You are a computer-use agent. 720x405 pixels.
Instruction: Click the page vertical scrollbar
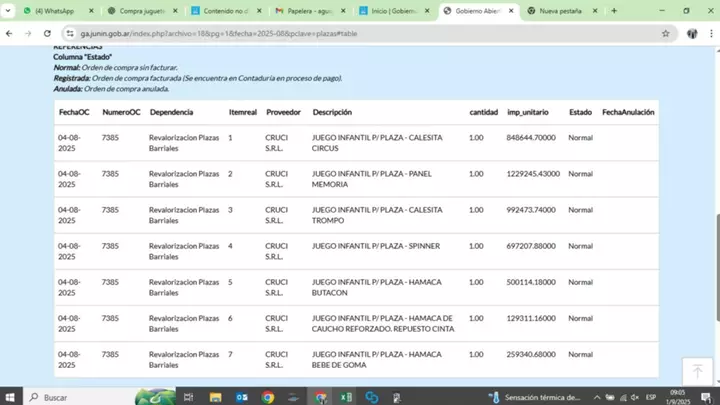click(717, 267)
